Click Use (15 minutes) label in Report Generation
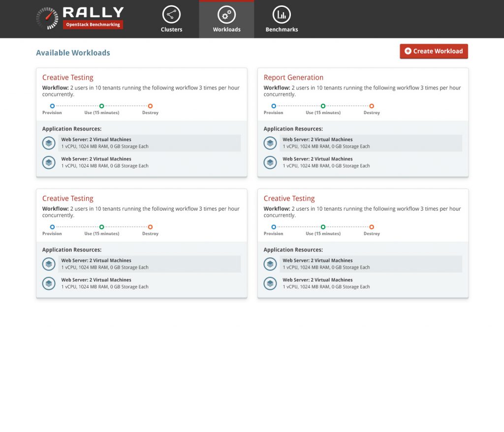 coord(323,113)
